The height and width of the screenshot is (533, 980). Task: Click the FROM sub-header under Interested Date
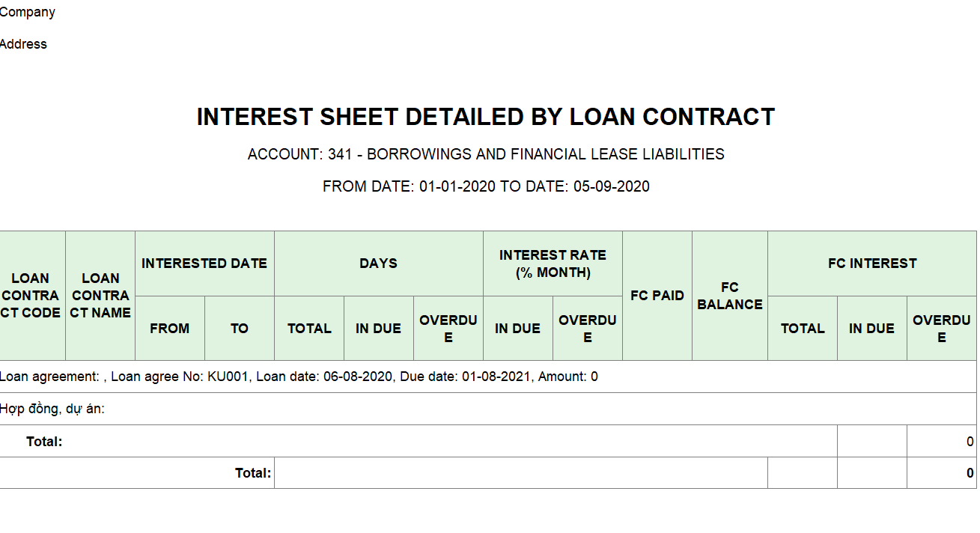(x=170, y=328)
